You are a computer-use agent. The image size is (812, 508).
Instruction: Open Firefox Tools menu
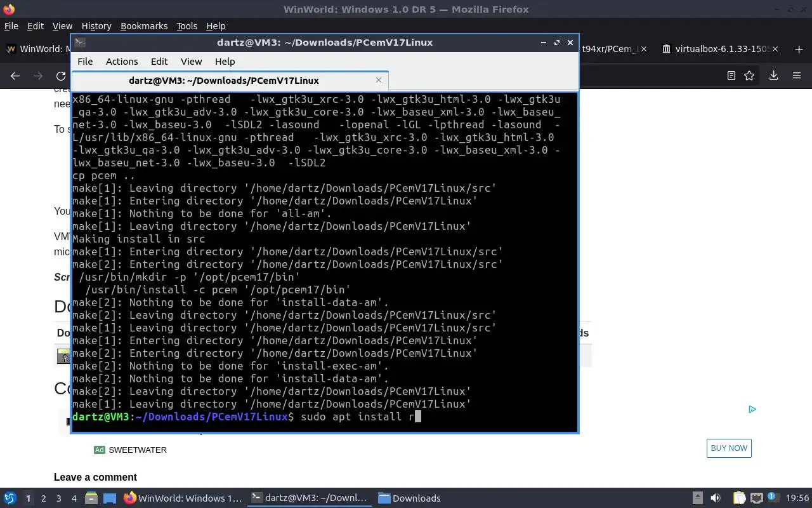click(x=187, y=26)
